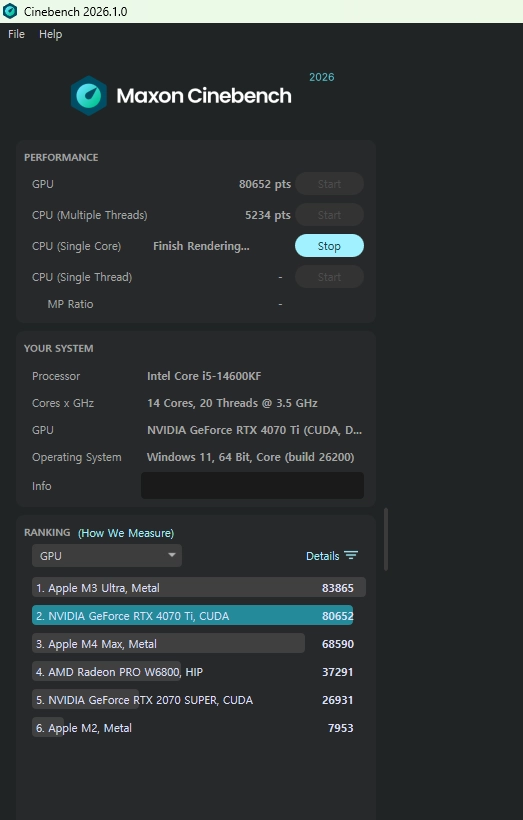523x820 pixels.
Task: Click the 83865 score value
Action: tap(338, 588)
